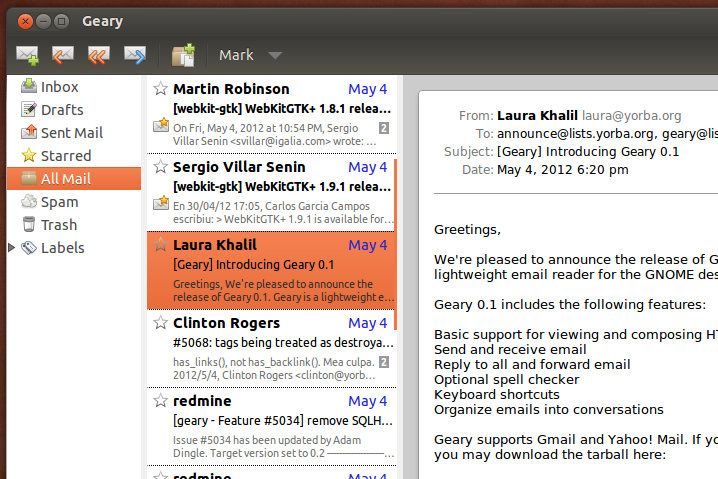Click the starred-mail icon in Sergio Villar Senin row
This screenshot has width=718, height=479.
point(161,202)
